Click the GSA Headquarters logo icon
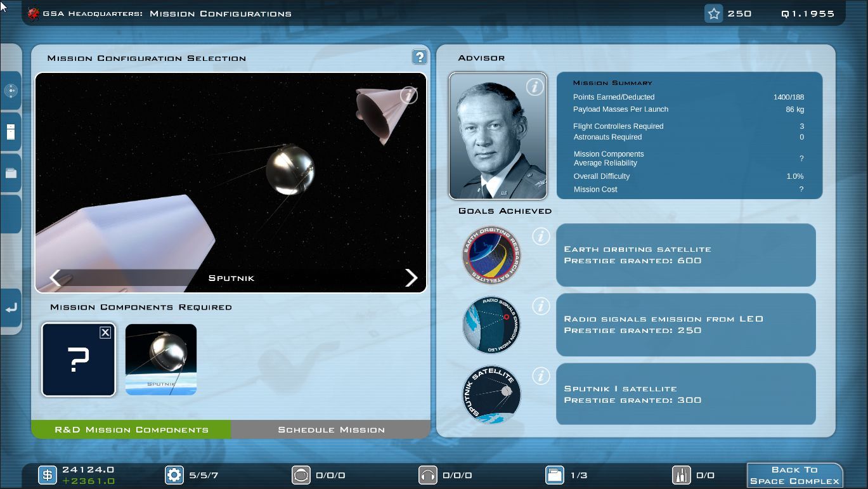 point(34,13)
